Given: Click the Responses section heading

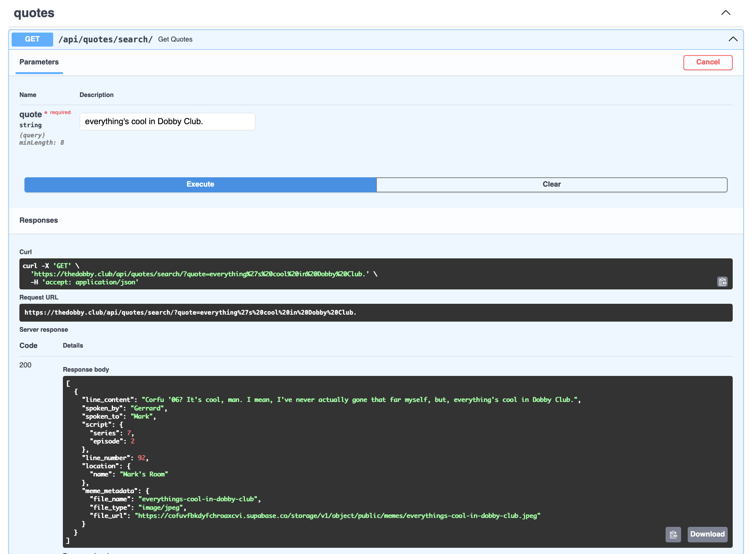Looking at the screenshot, I should click(39, 220).
